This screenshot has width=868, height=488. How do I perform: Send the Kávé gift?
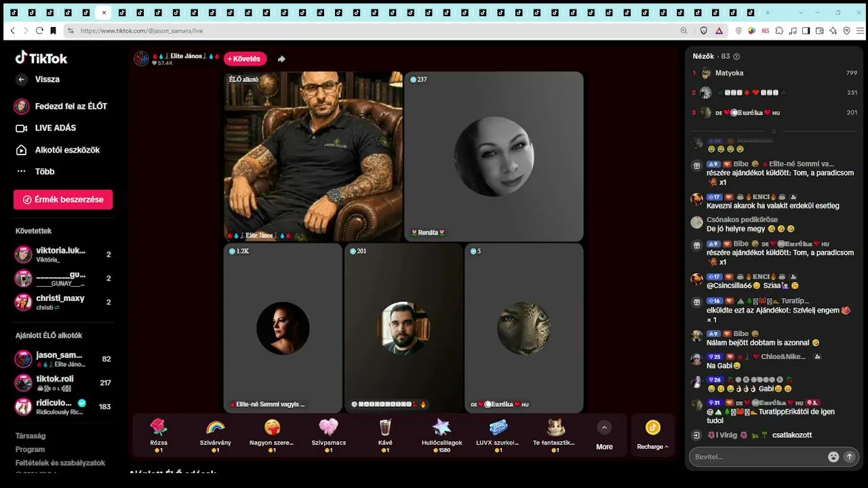385,434
